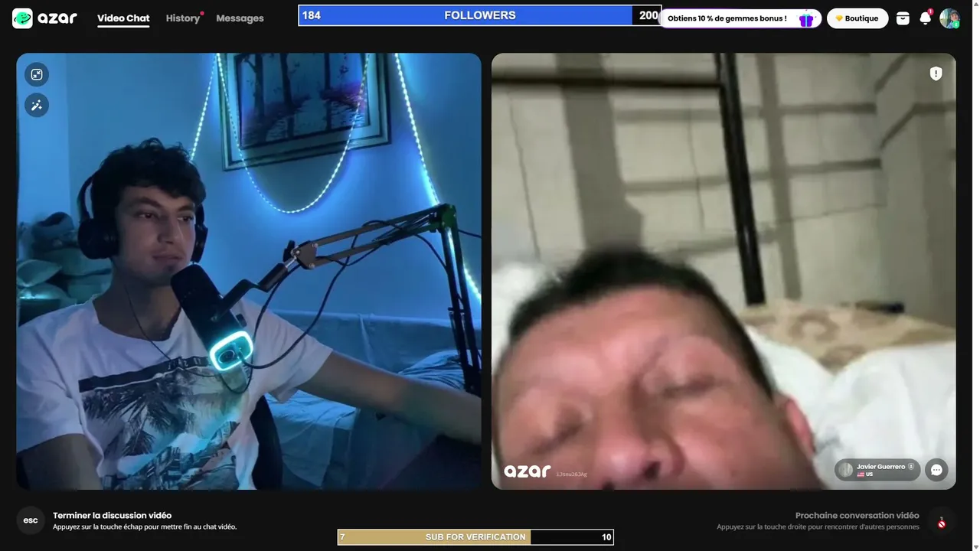Open the Messages tab
This screenshot has height=551, width=980.
point(240,18)
